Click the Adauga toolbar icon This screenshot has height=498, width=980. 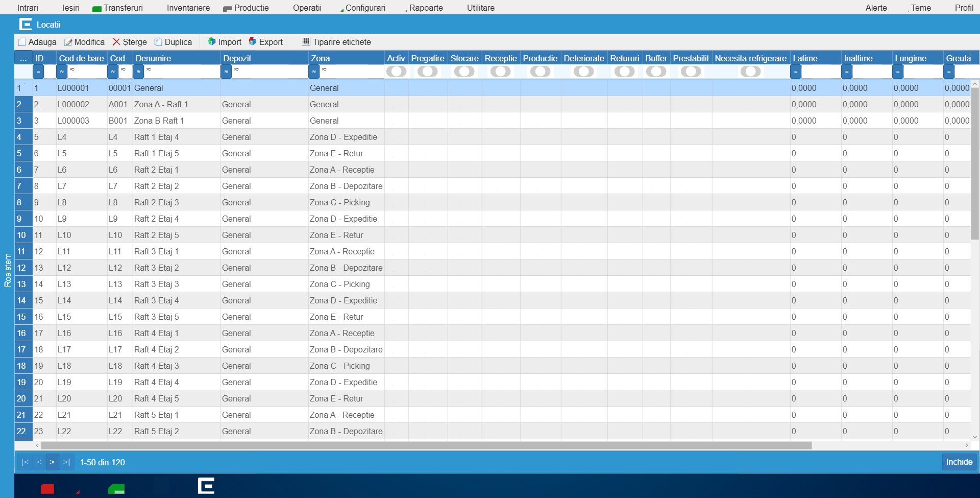point(22,42)
